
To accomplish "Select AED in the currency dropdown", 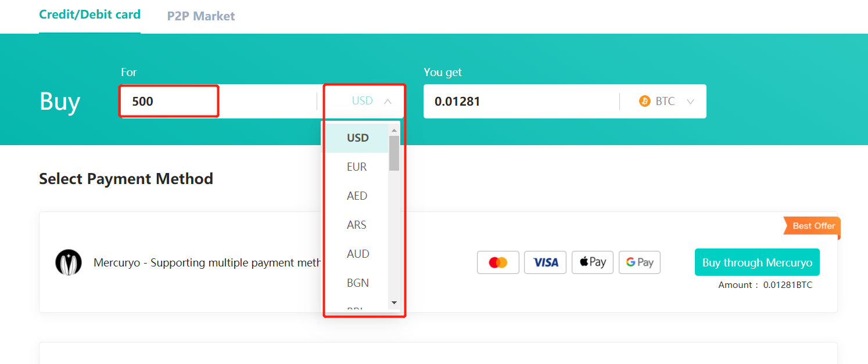I will pos(357,196).
